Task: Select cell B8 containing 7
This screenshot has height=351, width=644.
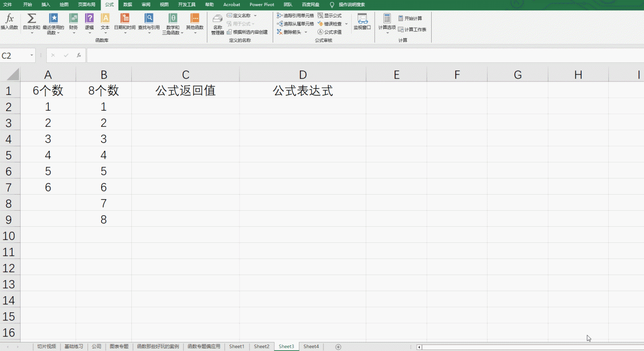Action: coord(104,203)
